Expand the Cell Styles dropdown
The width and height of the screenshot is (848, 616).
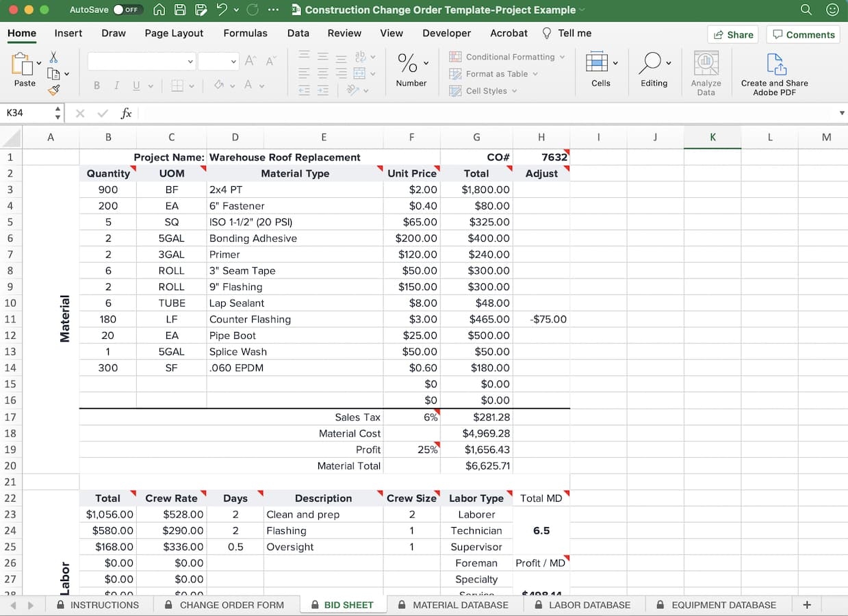(484, 90)
